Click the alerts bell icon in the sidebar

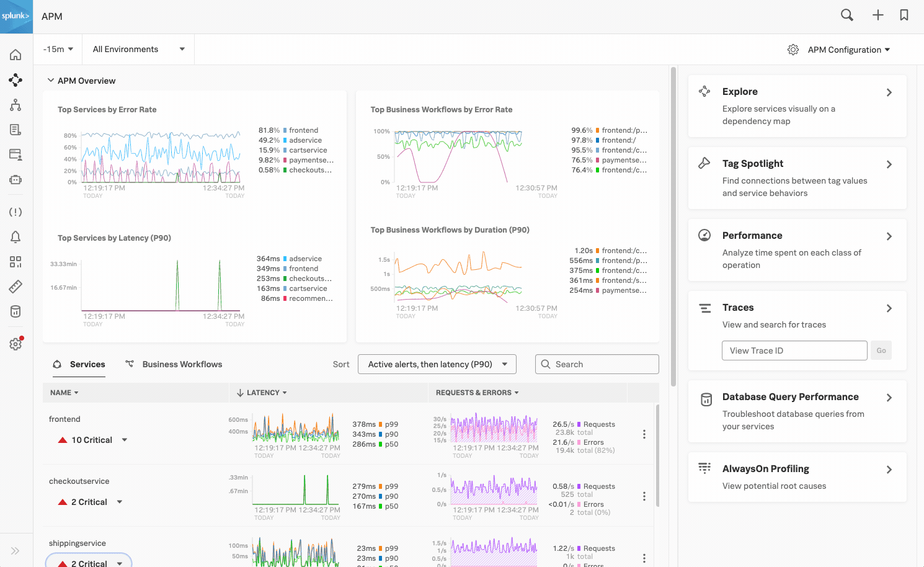pos(16,236)
